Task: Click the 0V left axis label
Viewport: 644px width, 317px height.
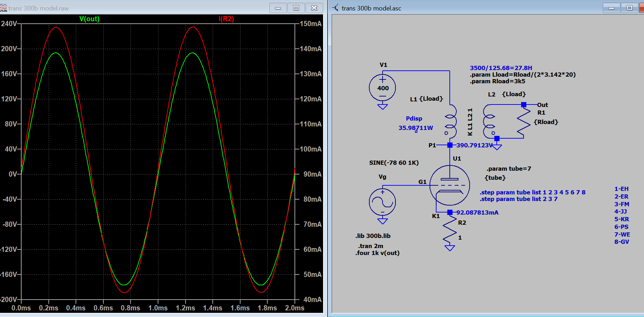Action: click(x=13, y=174)
